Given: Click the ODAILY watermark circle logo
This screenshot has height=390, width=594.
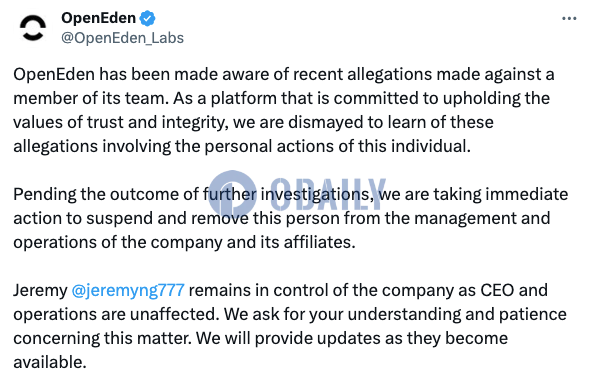Looking at the screenshot, I should [232, 195].
